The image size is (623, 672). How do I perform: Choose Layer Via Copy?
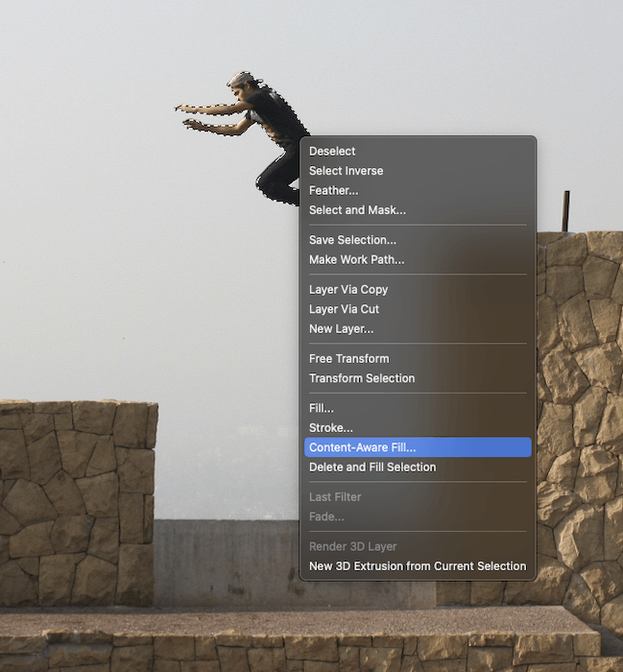(x=418, y=290)
